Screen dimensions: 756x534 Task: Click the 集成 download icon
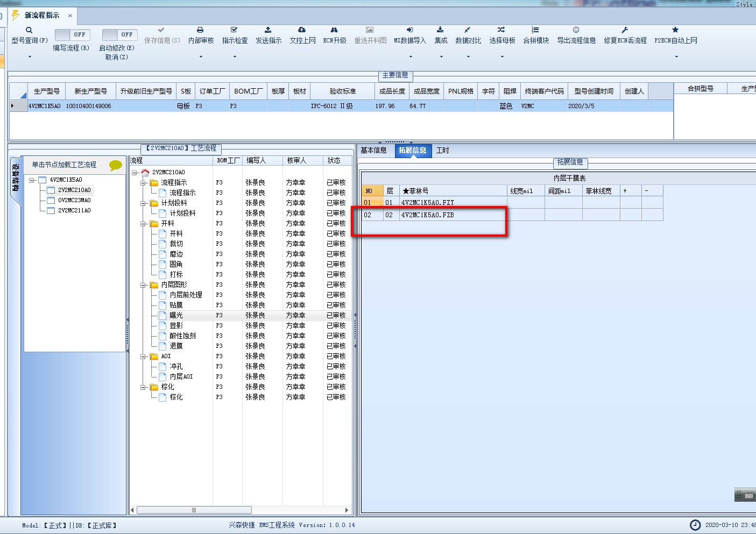pyautogui.click(x=440, y=30)
